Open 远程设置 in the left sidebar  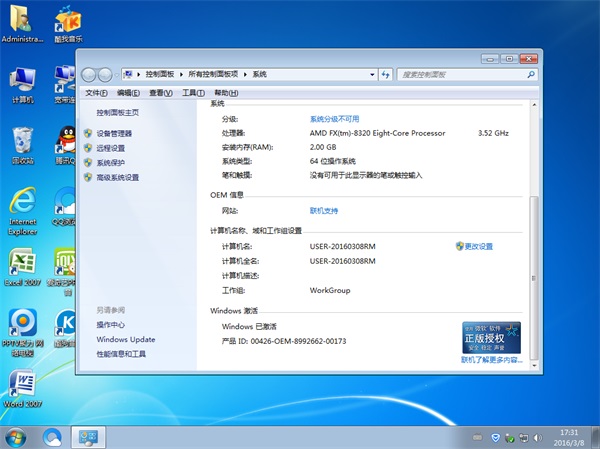110,148
